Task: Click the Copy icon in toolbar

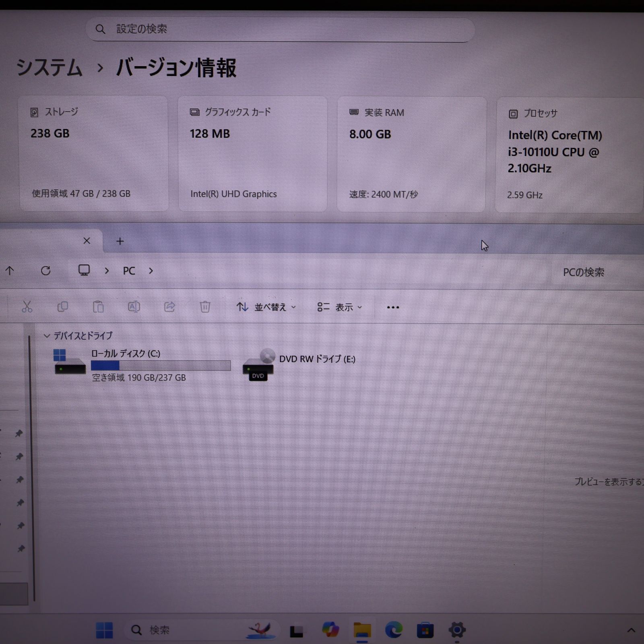Action: coord(62,307)
